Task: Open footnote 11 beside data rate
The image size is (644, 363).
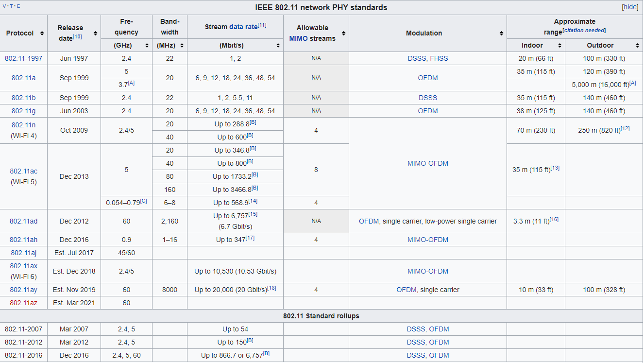Action: [x=262, y=25]
